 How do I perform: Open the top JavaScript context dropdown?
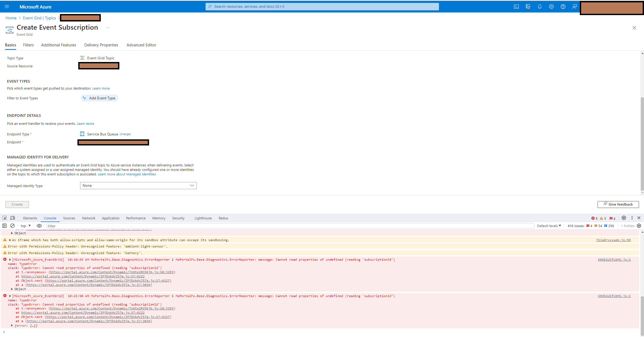(x=26, y=226)
